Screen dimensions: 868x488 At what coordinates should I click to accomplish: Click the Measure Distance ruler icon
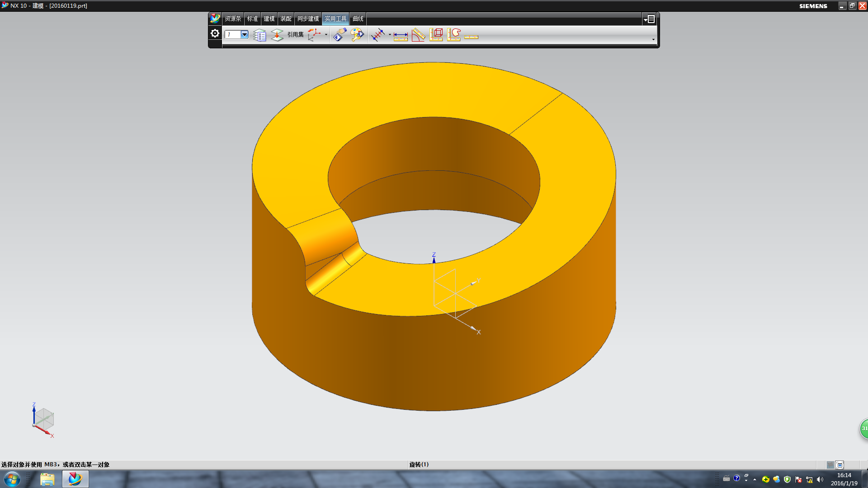pyautogui.click(x=401, y=36)
